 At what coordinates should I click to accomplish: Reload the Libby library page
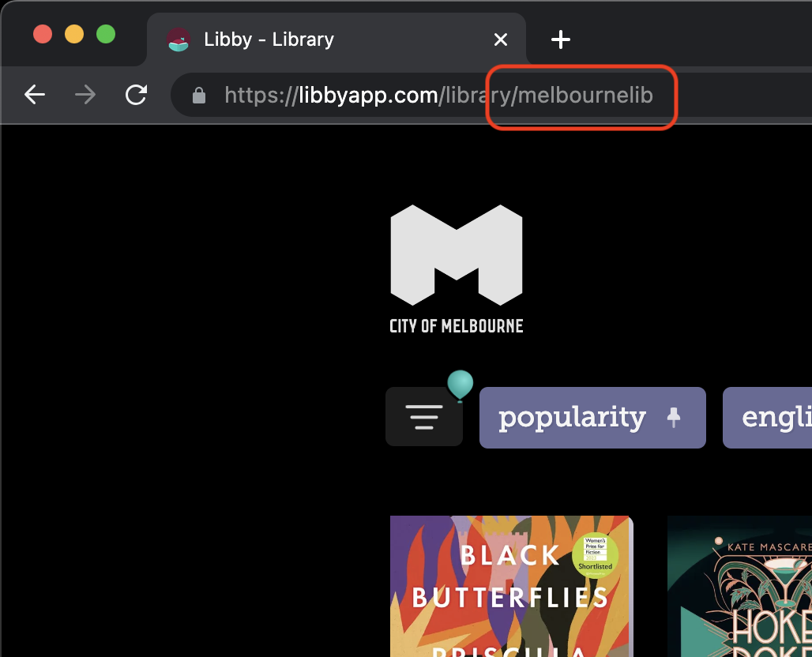pos(135,95)
